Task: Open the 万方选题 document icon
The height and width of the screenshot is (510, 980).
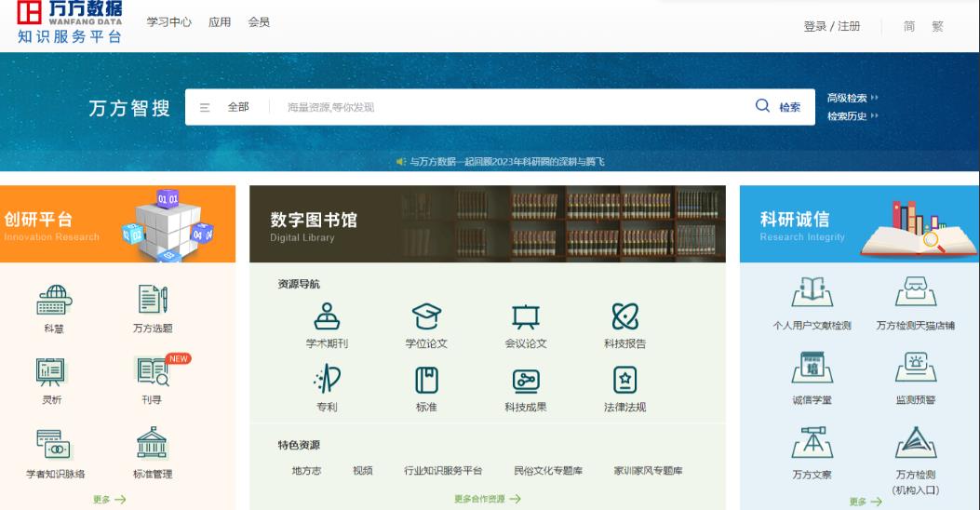Action: [153, 300]
